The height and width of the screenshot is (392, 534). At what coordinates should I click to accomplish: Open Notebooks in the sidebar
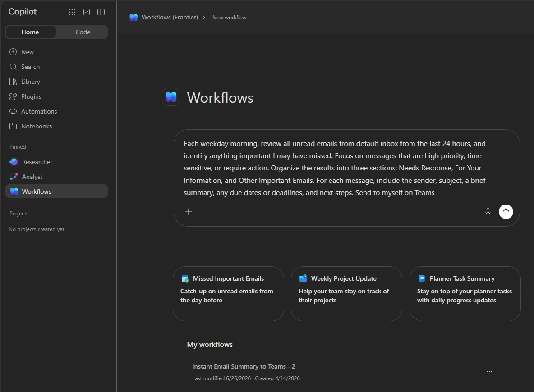(x=56, y=126)
